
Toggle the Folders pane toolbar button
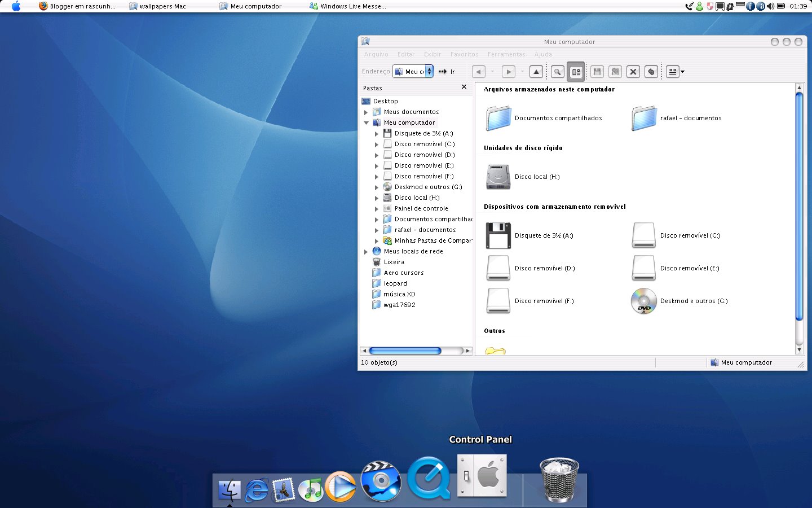[576, 72]
